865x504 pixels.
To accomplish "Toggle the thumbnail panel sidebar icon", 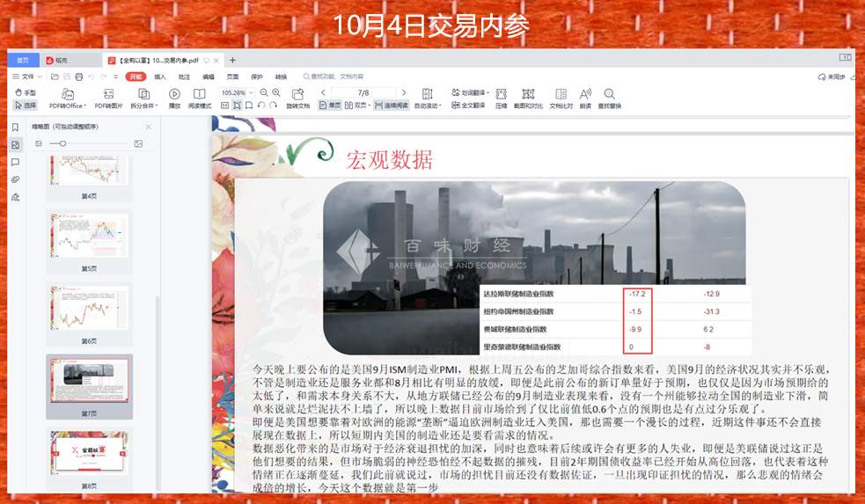I will [16, 145].
